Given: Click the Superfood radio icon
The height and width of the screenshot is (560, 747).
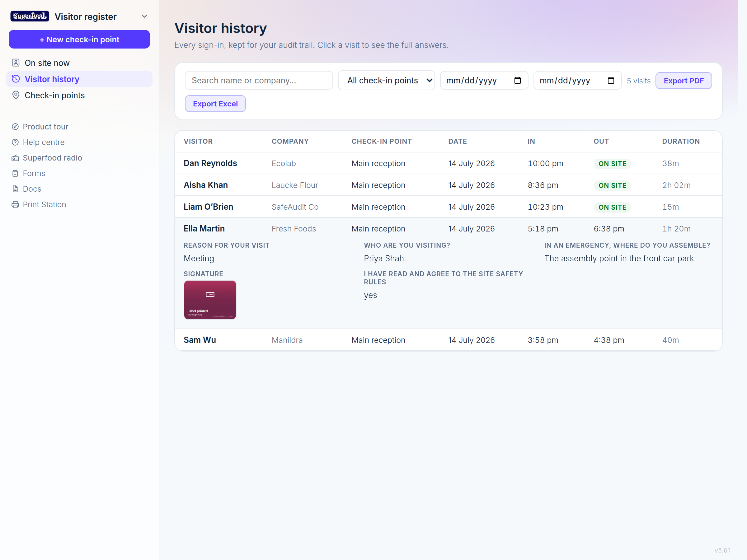Looking at the screenshot, I should 15,158.
